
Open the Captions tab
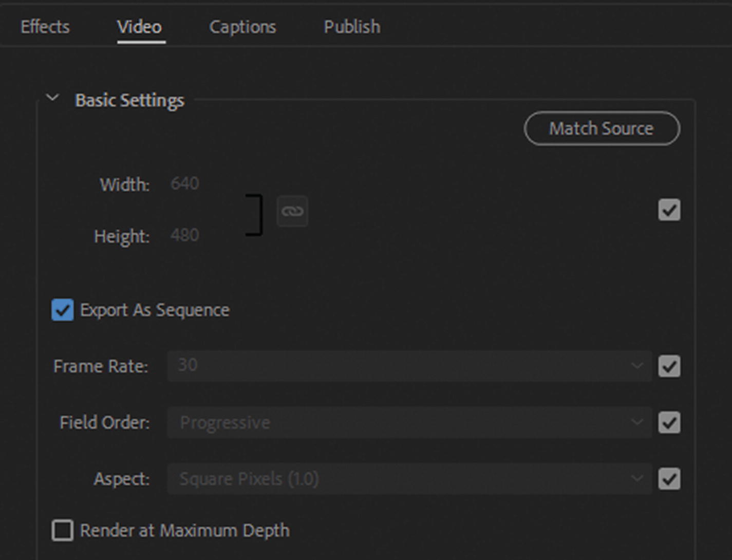coord(242,27)
